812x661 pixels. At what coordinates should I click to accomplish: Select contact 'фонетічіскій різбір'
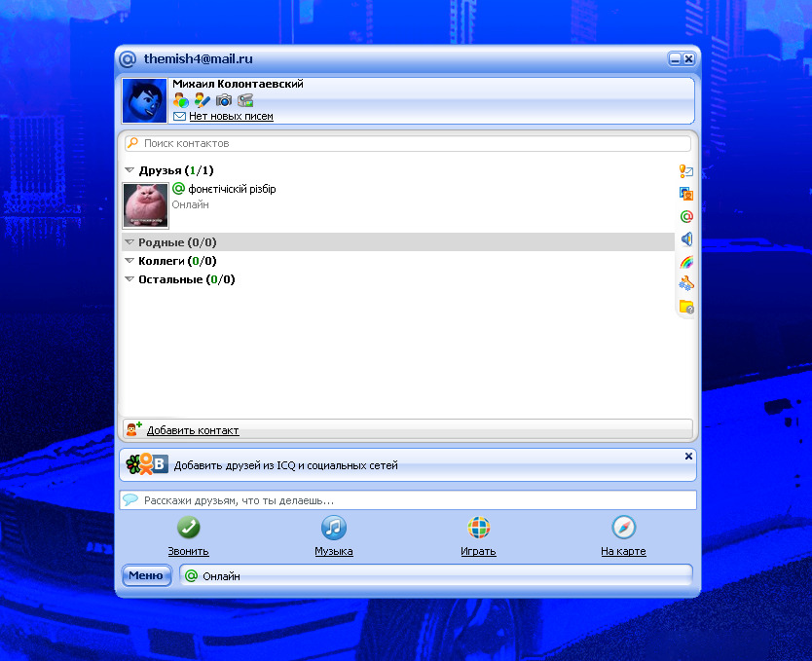(x=232, y=189)
